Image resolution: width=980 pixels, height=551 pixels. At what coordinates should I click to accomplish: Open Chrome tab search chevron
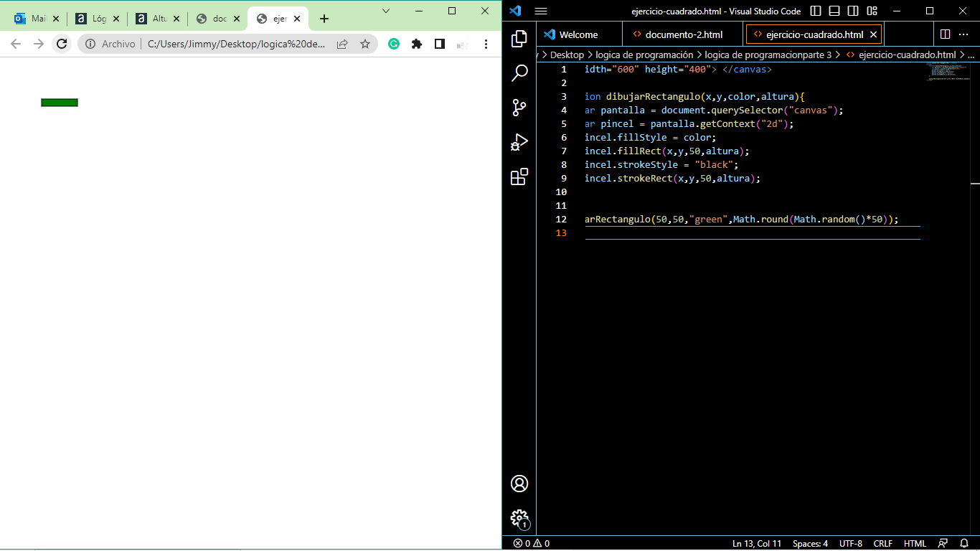[x=386, y=11]
